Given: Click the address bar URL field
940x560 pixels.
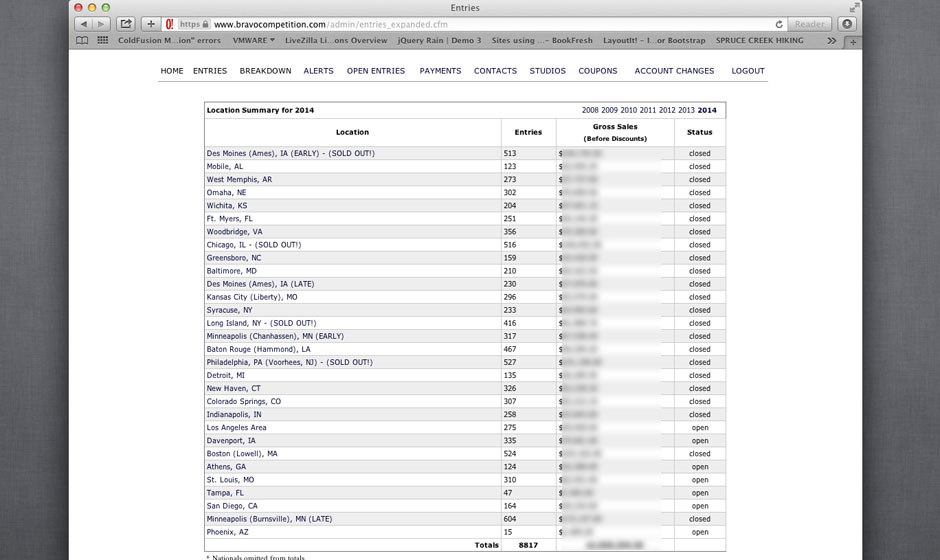Looking at the screenshot, I should coord(476,25).
